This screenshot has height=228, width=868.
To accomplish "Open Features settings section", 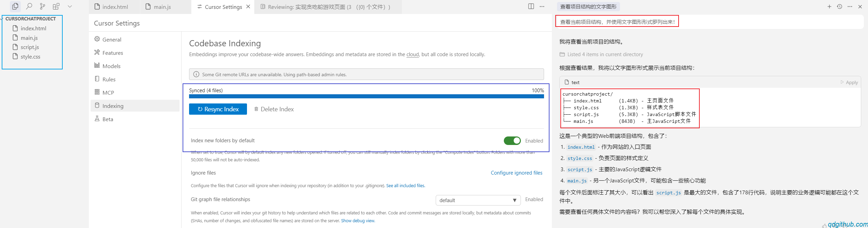I will click(135, 53).
